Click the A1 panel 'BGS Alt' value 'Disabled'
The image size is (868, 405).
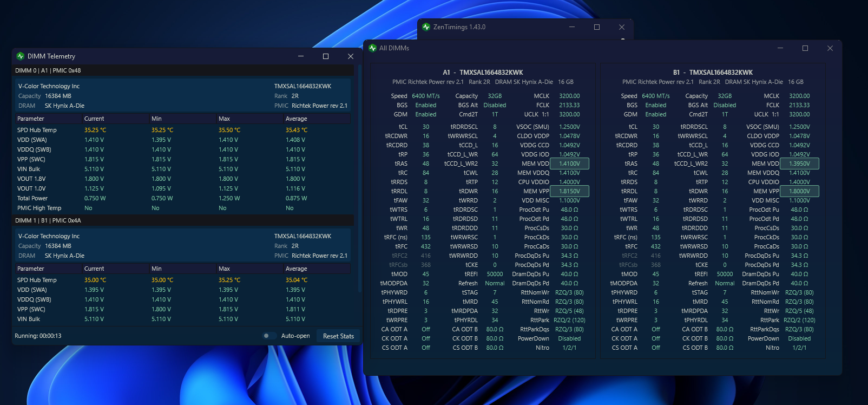tap(495, 105)
